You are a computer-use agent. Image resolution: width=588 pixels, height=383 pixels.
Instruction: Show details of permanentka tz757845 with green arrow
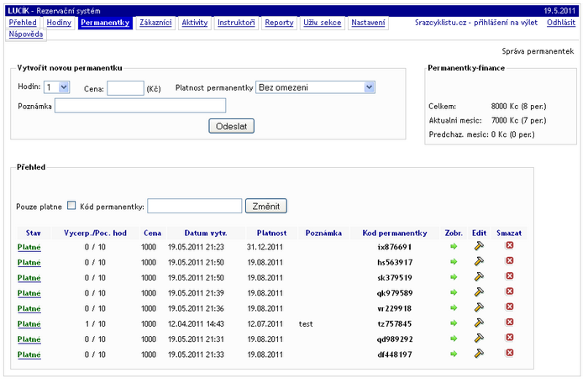coord(454,323)
